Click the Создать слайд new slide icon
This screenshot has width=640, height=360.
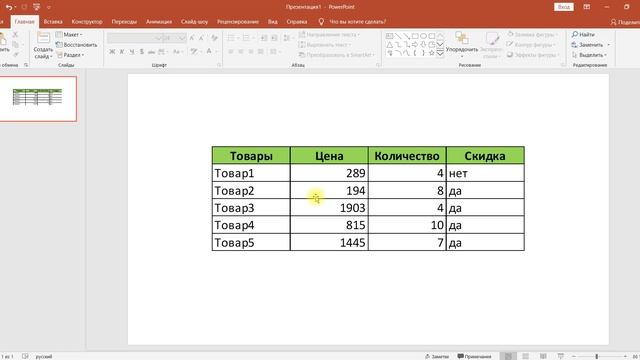pos(43,38)
